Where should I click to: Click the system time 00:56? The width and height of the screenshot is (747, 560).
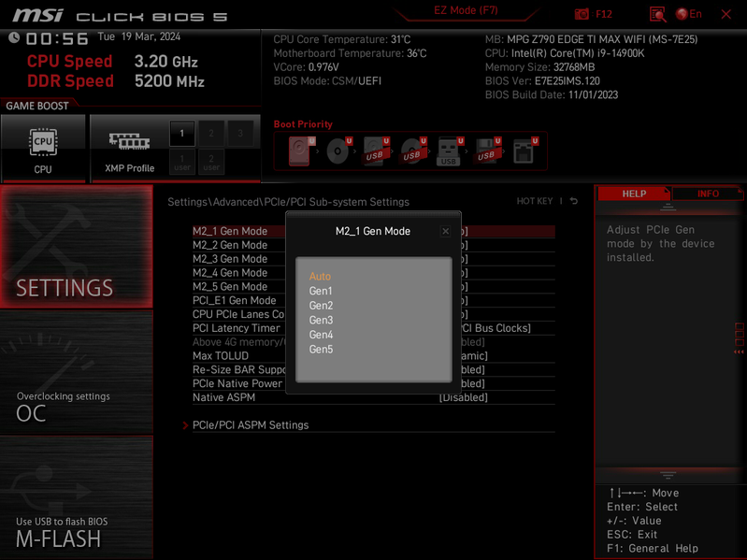point(57,38)
